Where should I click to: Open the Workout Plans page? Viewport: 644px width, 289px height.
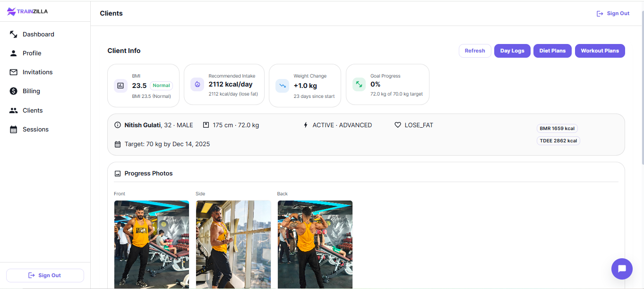600,51
